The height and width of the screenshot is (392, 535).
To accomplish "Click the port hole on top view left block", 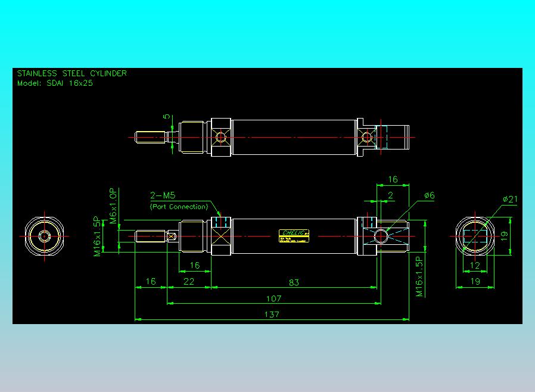I will point(221,138).
